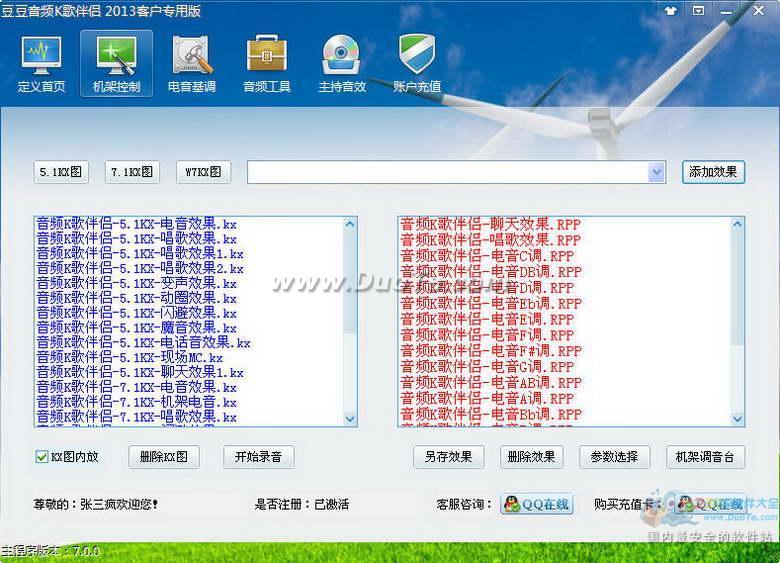Click the 5.1KX图 button
This screenshot has height=563, width=780.
coord(61,172)
